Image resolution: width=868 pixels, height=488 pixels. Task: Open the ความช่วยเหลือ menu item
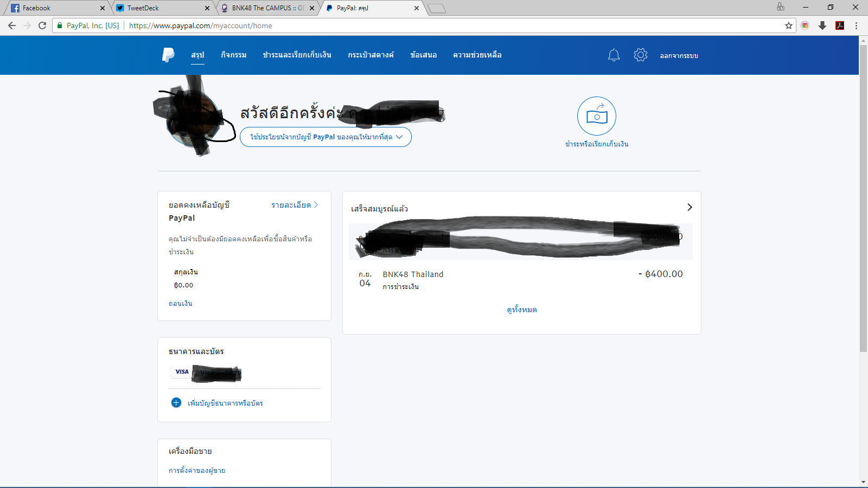pos(477,55)
